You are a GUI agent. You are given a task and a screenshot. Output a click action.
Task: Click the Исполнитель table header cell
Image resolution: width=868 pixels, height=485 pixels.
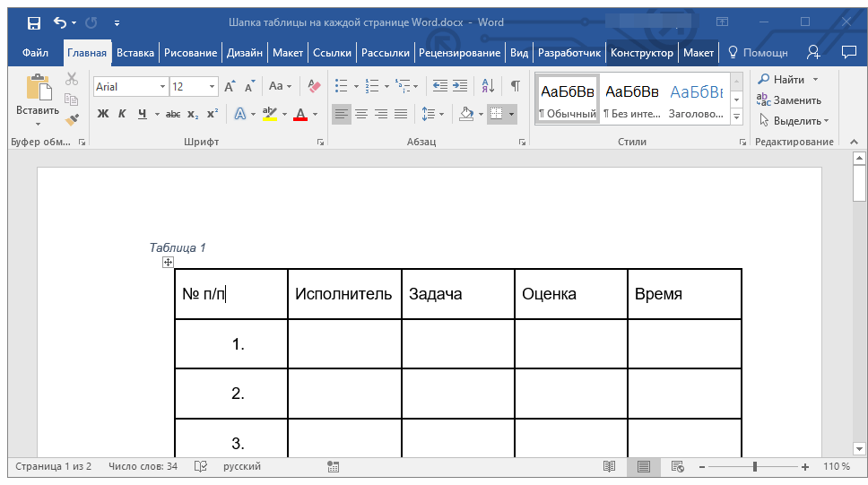343,294
